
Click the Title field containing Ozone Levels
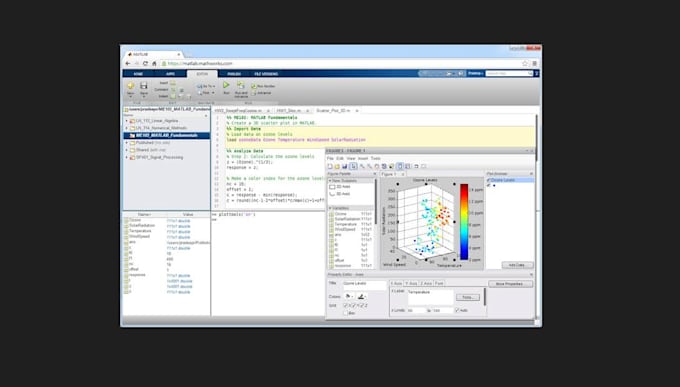364,285
